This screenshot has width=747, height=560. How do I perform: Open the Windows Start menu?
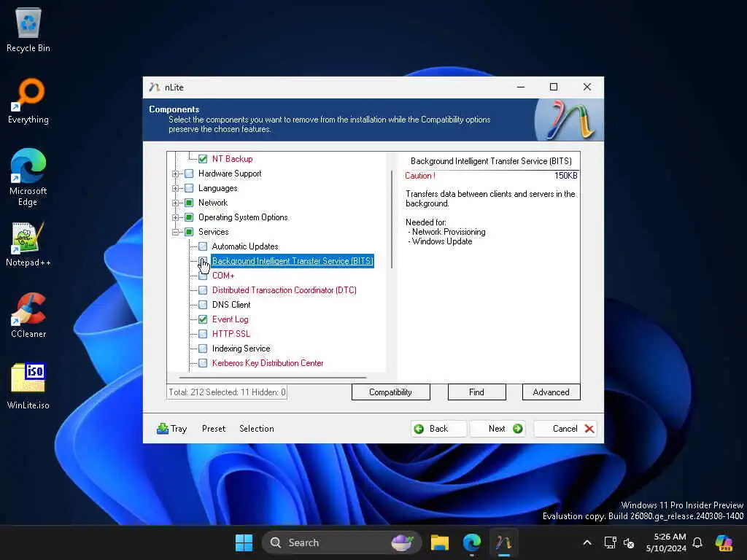pyautogui.click(x=244, y=542)
